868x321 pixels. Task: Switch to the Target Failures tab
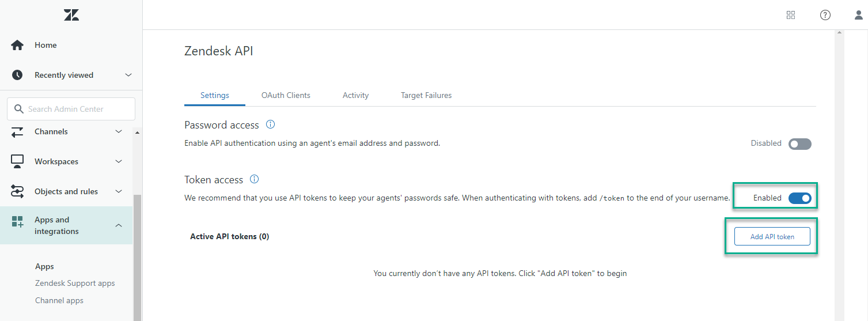click(x=426, y=95)
